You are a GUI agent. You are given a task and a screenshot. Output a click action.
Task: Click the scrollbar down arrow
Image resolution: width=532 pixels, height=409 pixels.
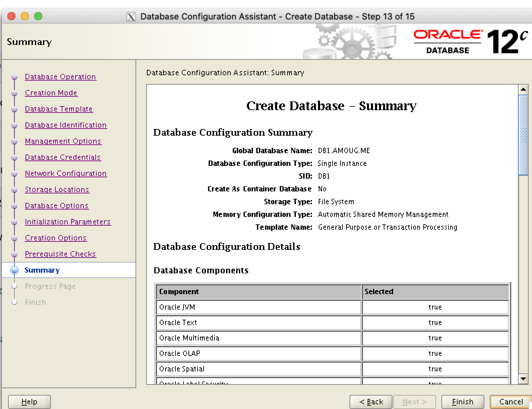[523, 379]
